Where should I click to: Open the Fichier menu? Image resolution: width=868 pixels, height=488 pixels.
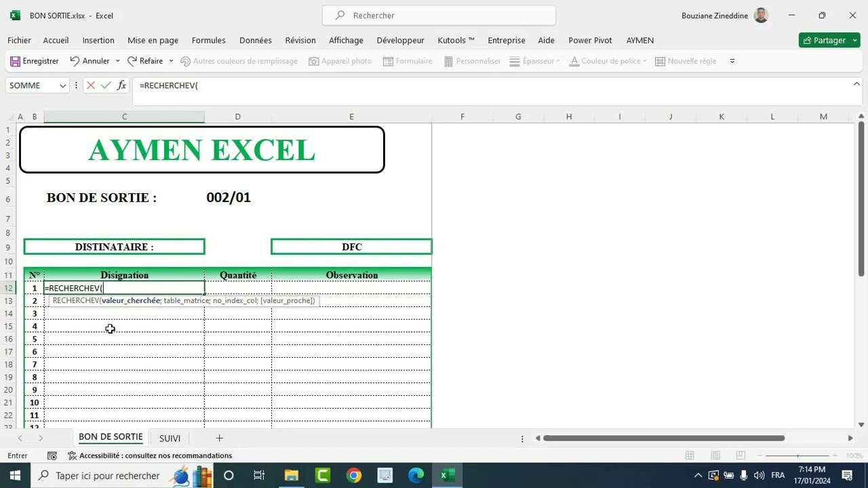pos(19,41)
